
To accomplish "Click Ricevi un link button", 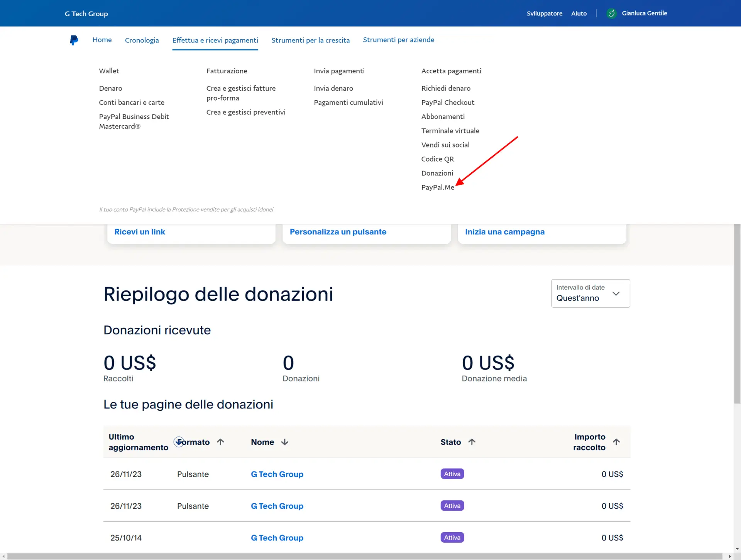I will point(139,231).
